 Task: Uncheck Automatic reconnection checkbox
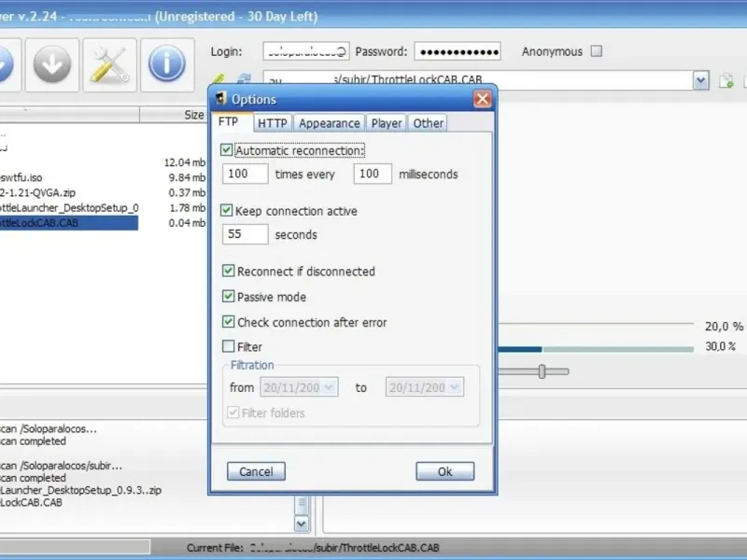click(x=227, y=150)
